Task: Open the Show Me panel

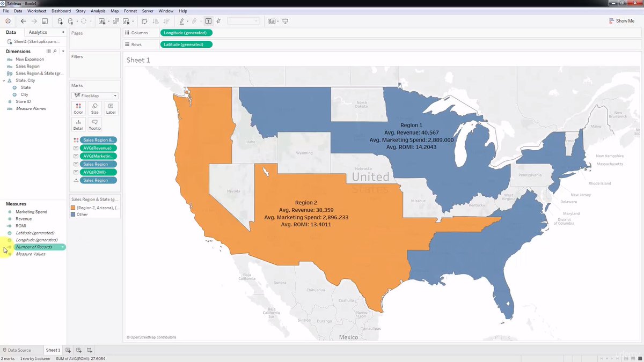Action: pos(621,21)
